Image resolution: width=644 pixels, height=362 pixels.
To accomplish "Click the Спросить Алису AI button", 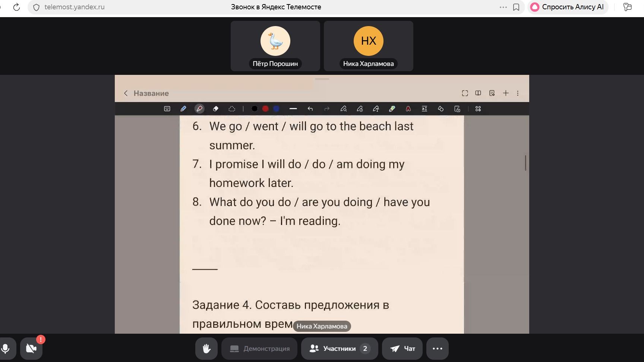I will click(x=568, y=7).
